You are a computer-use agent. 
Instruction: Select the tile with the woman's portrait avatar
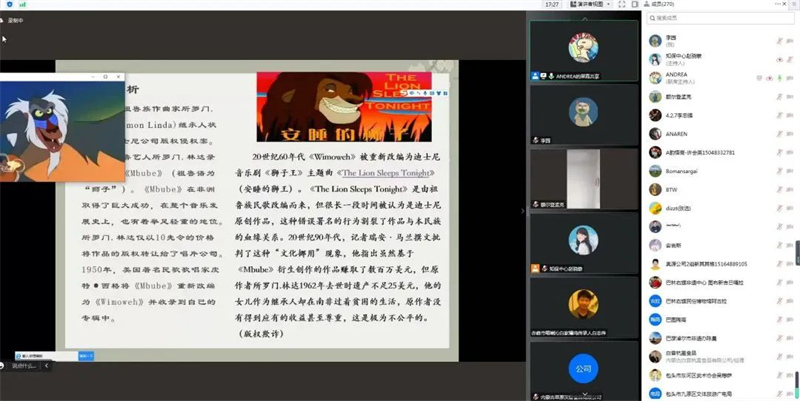coord(584,243)
